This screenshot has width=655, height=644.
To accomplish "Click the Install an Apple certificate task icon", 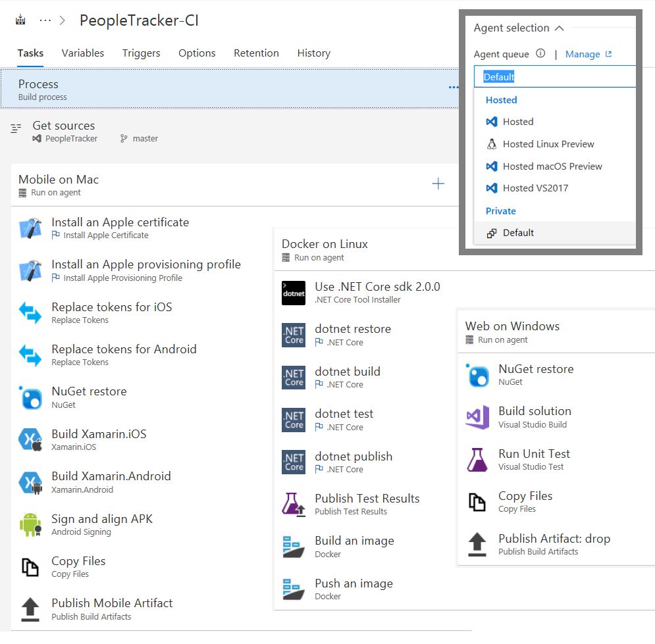I will [30, 228].
